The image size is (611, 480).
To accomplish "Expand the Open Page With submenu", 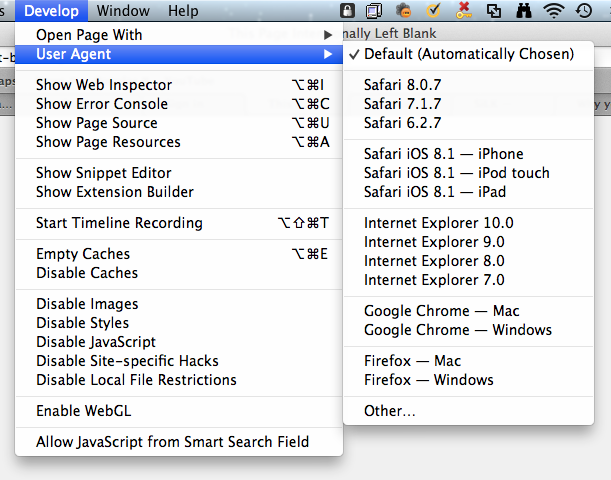I will [x=179, y=35].
